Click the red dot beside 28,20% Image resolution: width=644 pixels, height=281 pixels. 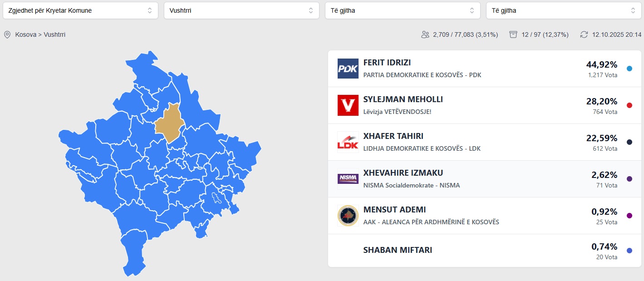pos(629,105)
